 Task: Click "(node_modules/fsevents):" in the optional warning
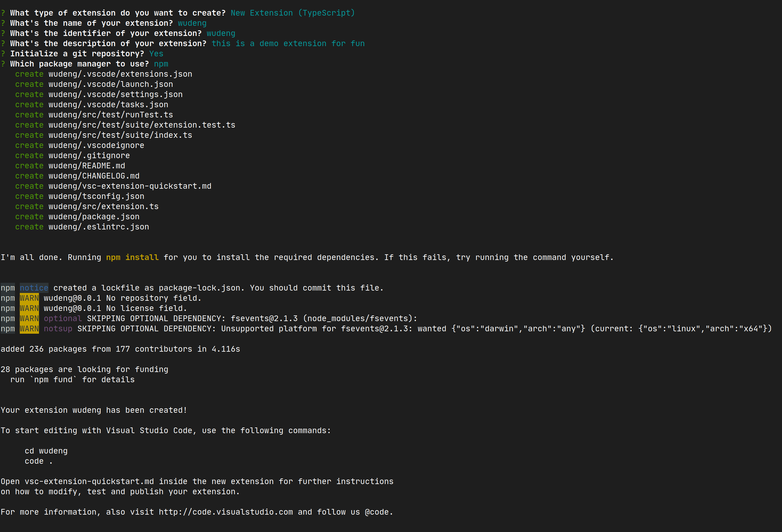(x=360, y=319)
